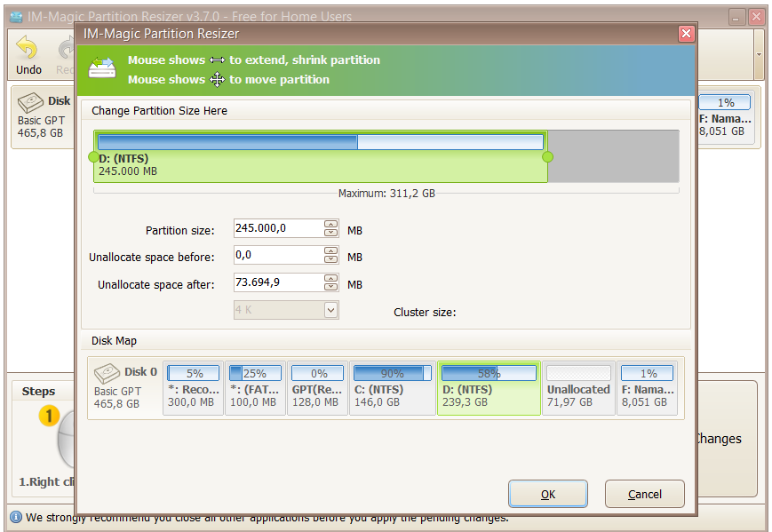Click the grayed Redo arrow icon

(64, 46)
